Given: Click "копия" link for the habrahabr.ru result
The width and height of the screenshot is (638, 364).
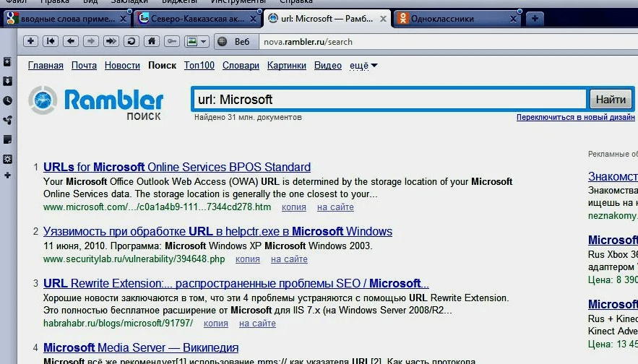Looking at the screenshot, I should [215, 324].
